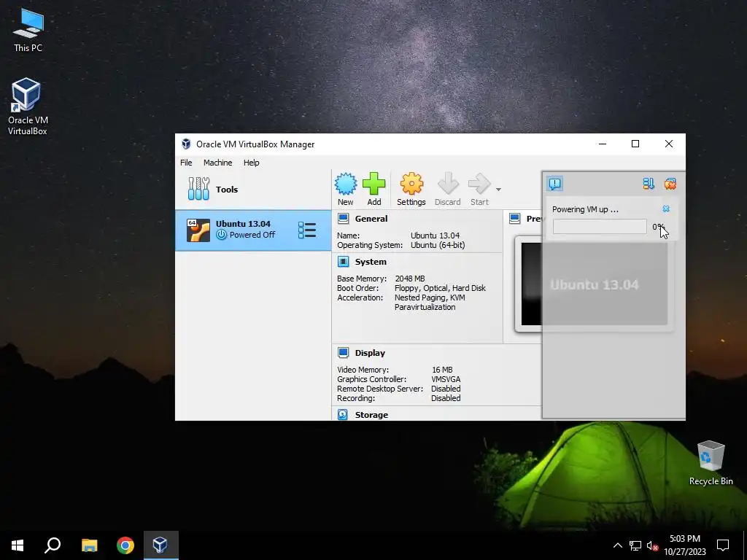Click the delete finished notifications icon

pyautogui.click(x=670, y=184)
